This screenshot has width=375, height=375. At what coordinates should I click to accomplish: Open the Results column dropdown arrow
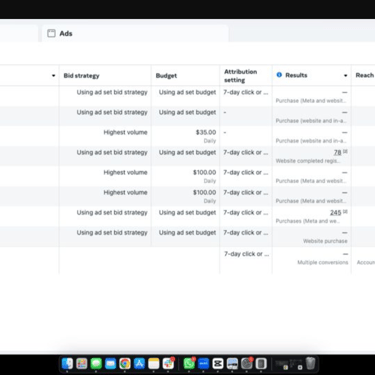346,76
